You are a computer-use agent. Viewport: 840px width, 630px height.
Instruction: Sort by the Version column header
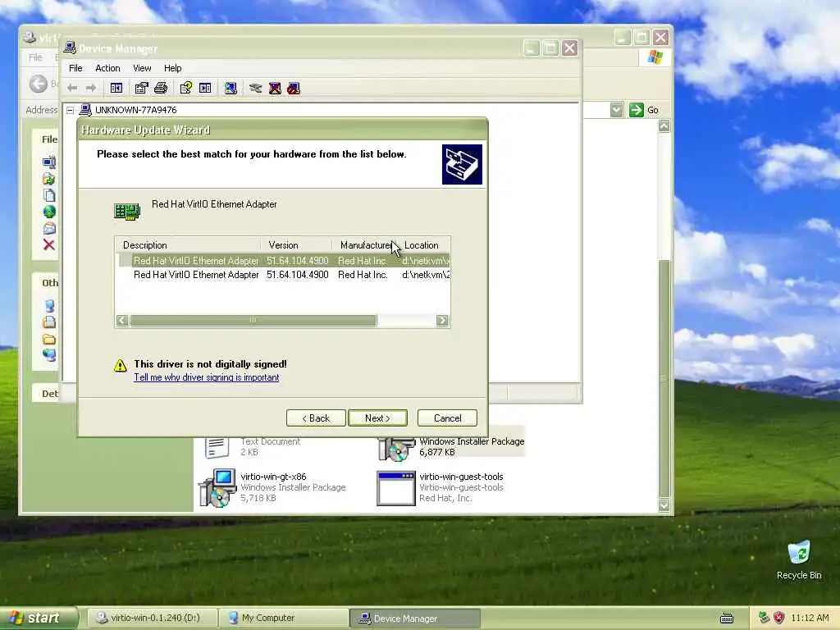pos(296,244)
